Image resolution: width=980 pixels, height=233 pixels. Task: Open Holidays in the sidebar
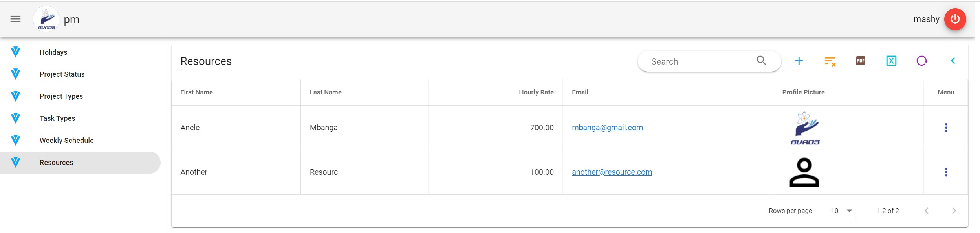click(53, 52)
